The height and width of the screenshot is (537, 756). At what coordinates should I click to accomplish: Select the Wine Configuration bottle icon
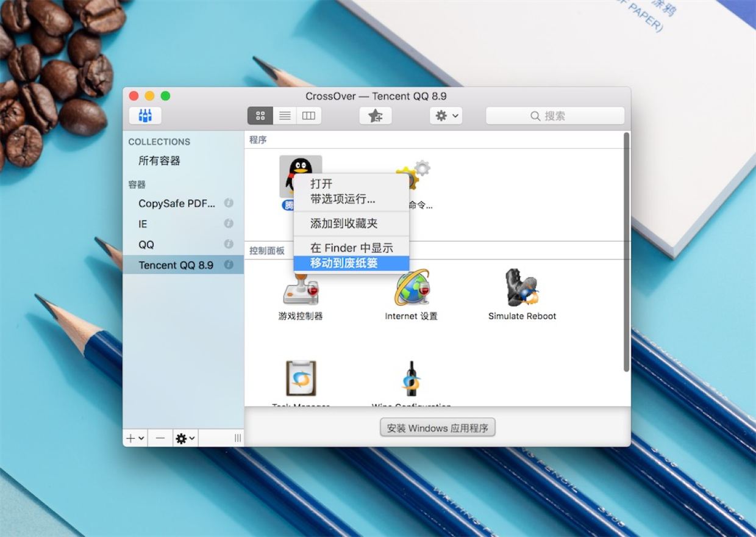[x=411, y=378]
